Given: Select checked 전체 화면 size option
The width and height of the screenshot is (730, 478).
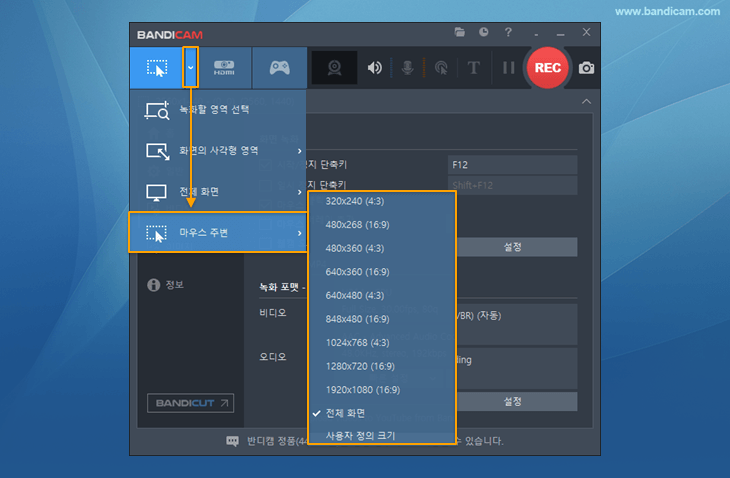Looking at the screenshot, I should 382,413.
